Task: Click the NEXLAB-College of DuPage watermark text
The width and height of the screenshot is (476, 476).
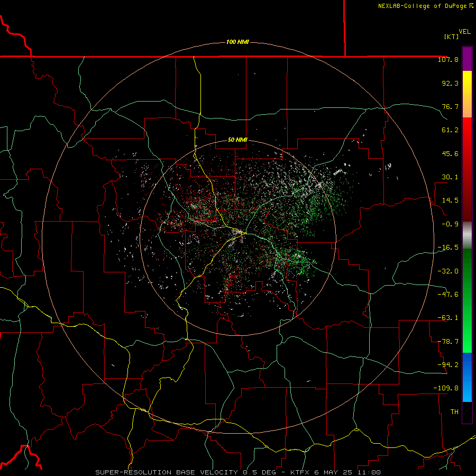Action: coord(425,6)
